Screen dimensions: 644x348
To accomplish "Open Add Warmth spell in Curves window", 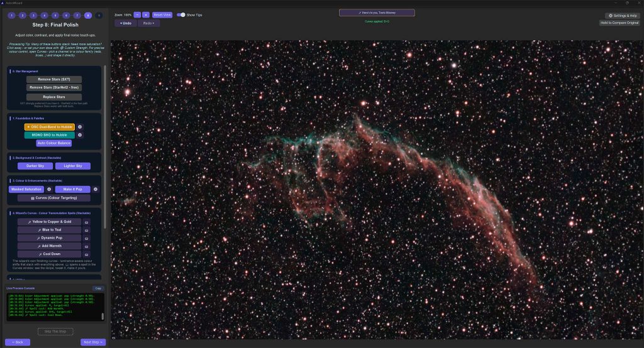I will [x=86, y=246].
